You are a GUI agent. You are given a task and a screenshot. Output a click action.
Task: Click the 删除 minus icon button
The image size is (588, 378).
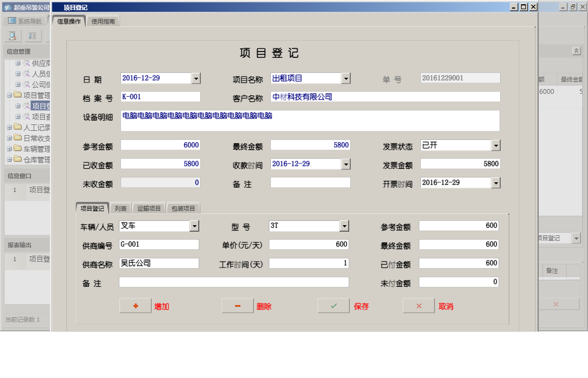point(237,306)
